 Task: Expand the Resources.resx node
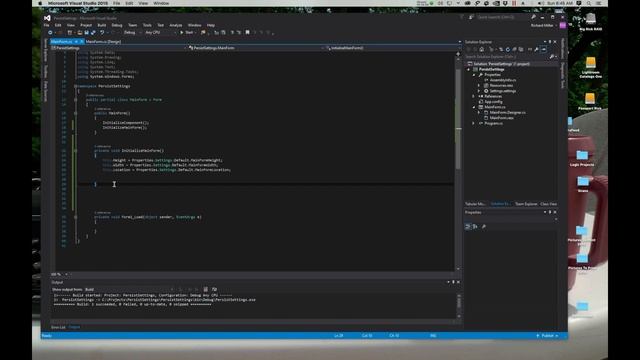tap(479, 85)
